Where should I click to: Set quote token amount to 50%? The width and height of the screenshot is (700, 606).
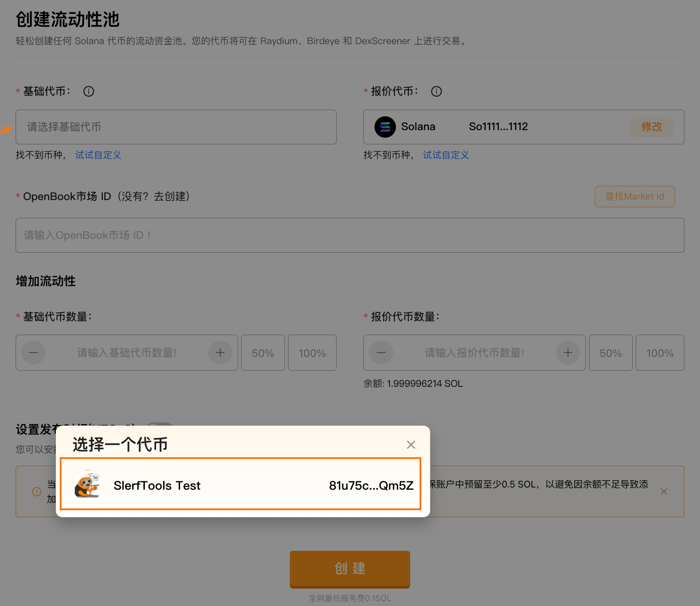click(x=611, y=353)
